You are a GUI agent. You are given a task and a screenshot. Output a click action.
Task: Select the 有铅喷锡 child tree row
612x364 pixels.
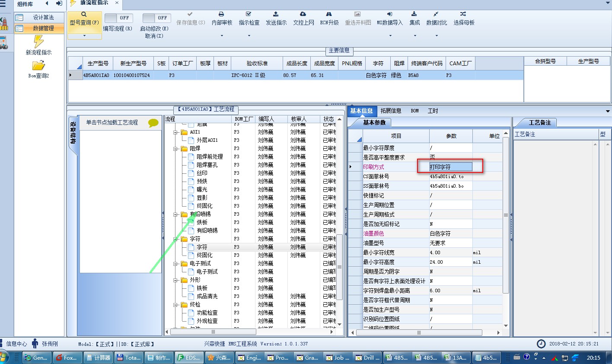[207, 230]
